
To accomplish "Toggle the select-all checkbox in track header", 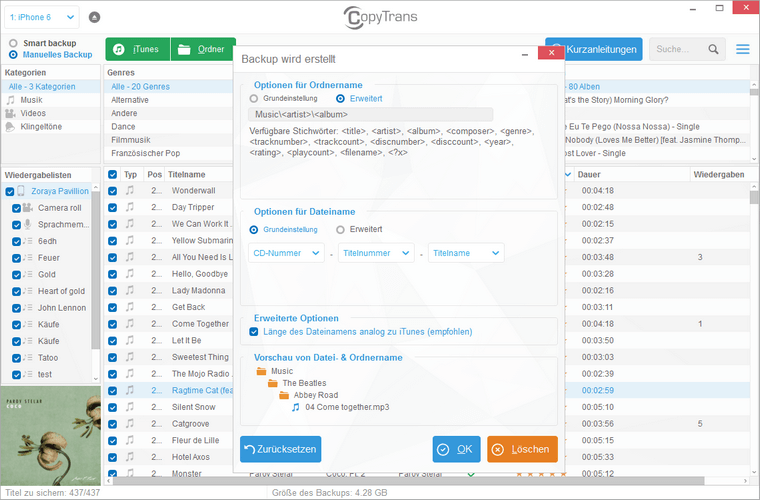I will coord(112,174).
